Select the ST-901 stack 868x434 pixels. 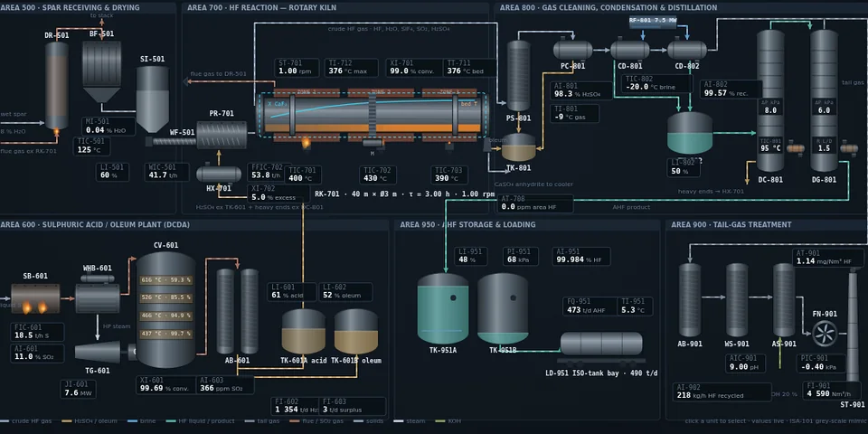(x=853, y=327)
